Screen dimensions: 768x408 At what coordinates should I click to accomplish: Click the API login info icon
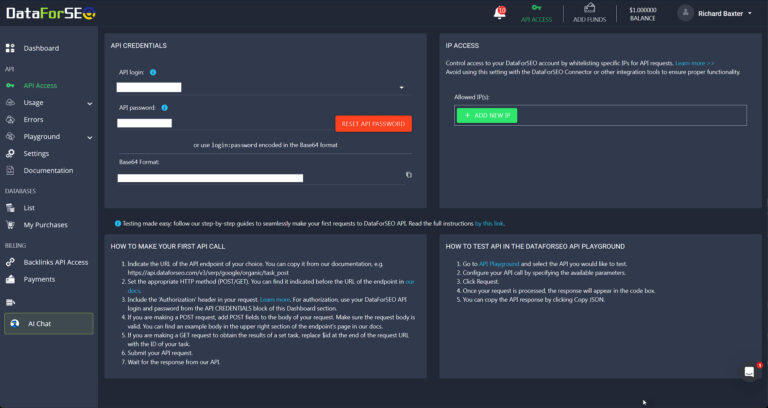pos(153,73)
